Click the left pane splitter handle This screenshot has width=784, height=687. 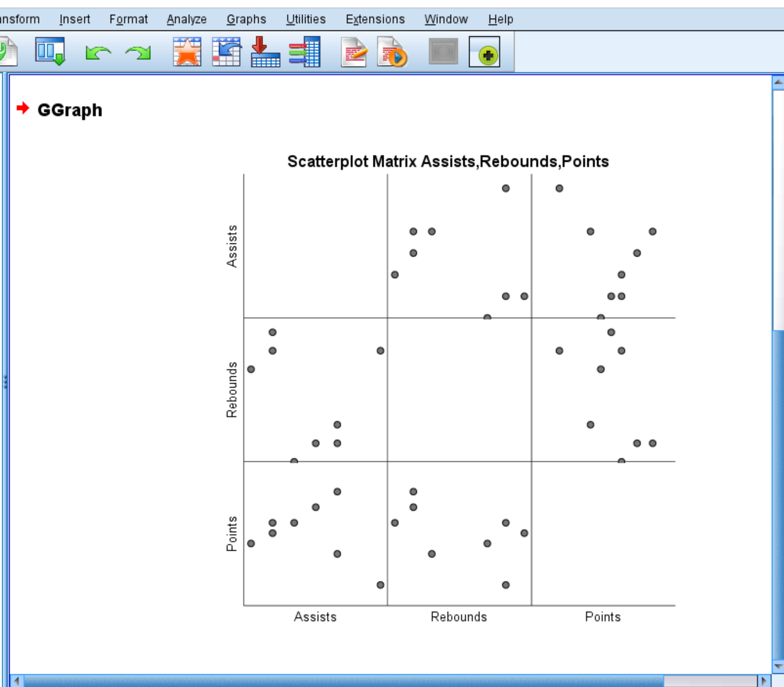pyautogui.click(x=5, y=381)
